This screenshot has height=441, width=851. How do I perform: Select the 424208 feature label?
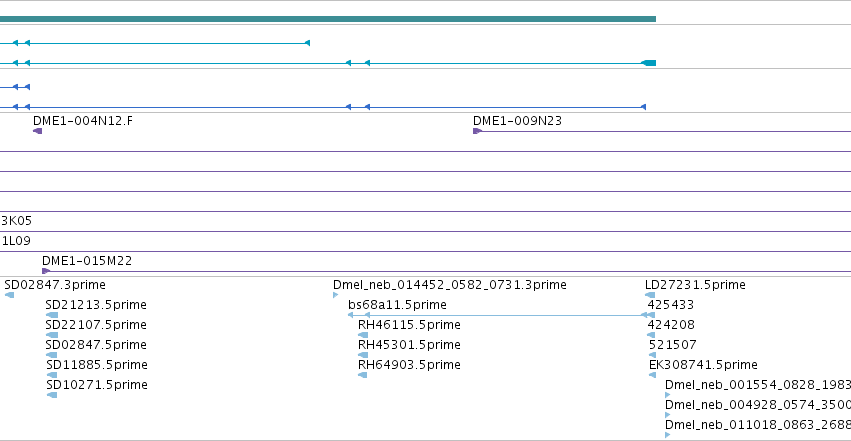click(x=671, y=324)
